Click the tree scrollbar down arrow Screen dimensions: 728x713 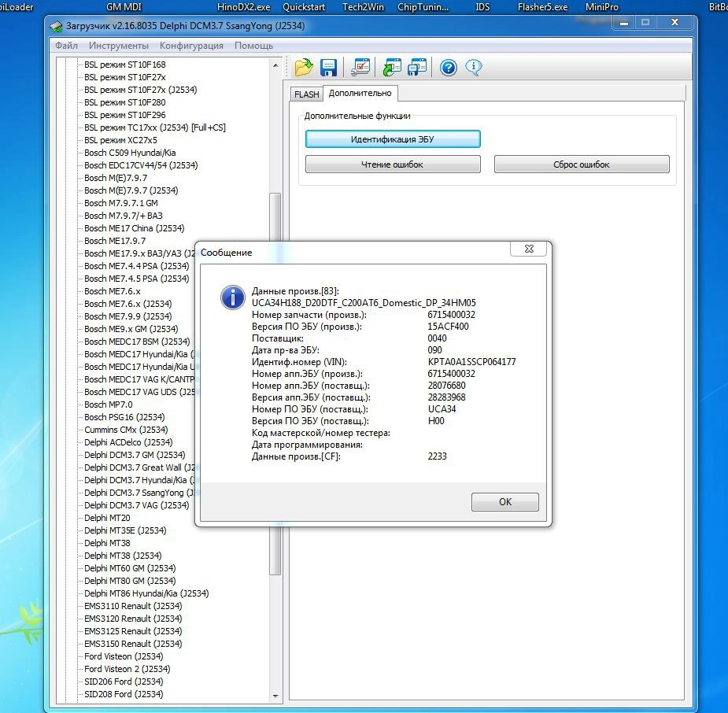(x=275, y=696)
